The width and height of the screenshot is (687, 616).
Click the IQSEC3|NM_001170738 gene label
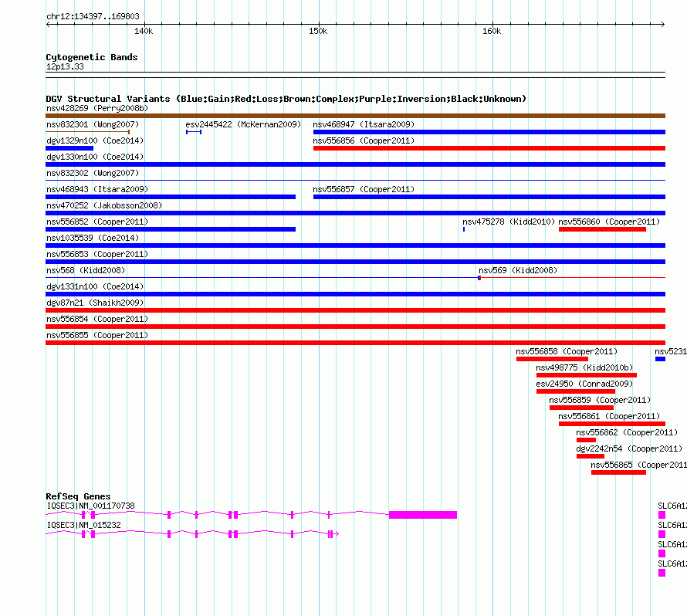[x=90, y=506]
